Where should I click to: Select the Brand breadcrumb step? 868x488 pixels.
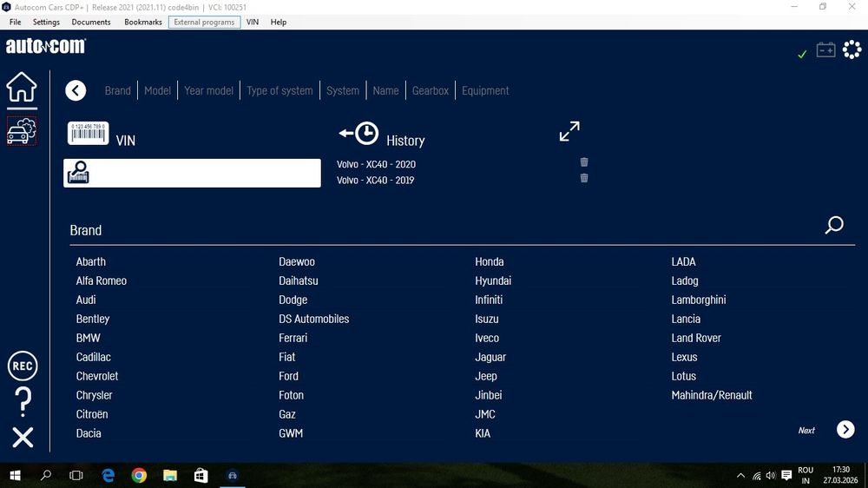(118, 90)
